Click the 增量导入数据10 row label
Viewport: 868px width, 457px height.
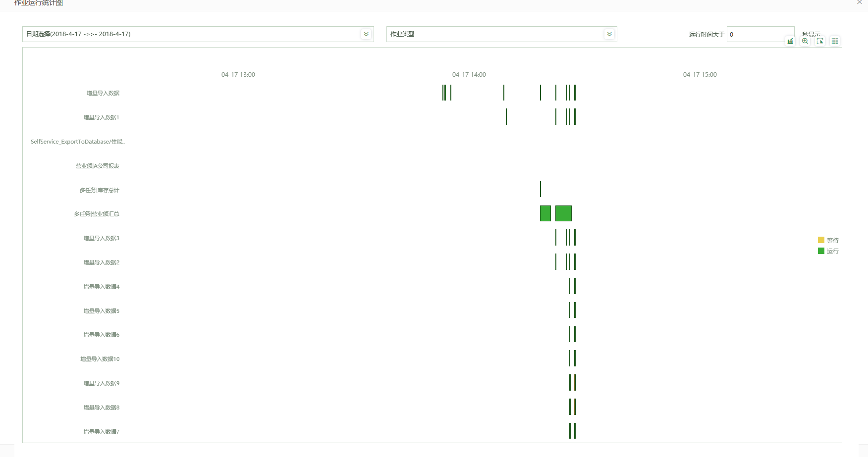click(x=100, y=359)
